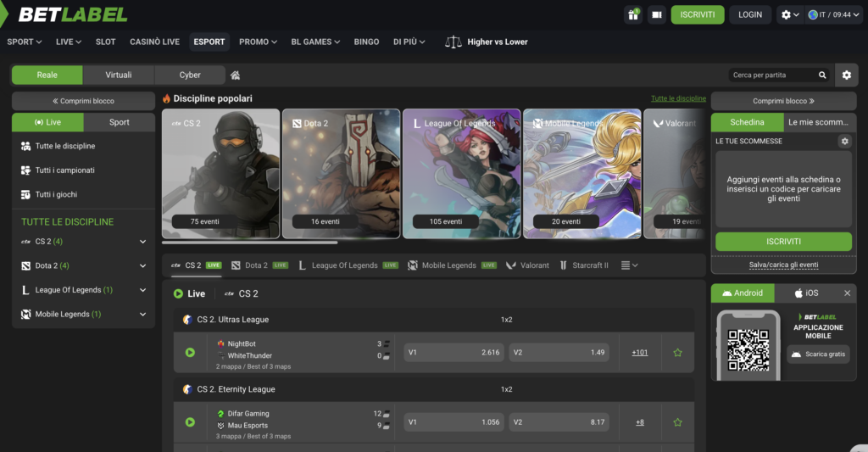
Task: Expand CS 2 (4) discipline
Action: (142, 242)
